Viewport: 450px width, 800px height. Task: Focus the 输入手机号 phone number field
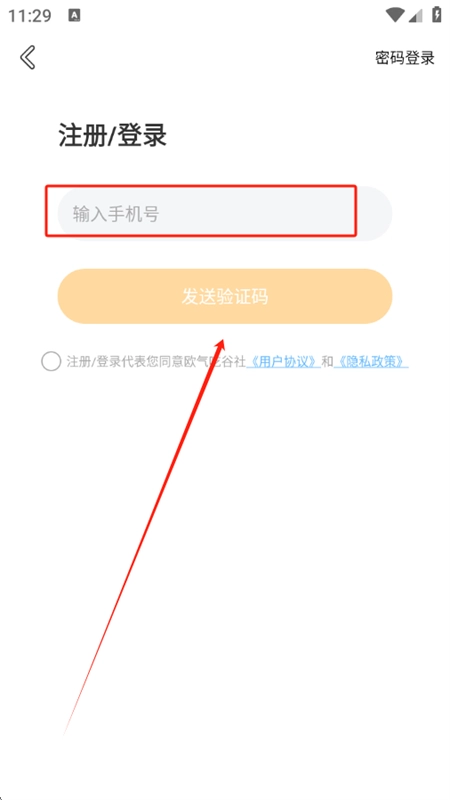pyautogui.click(x=224, y=213)
